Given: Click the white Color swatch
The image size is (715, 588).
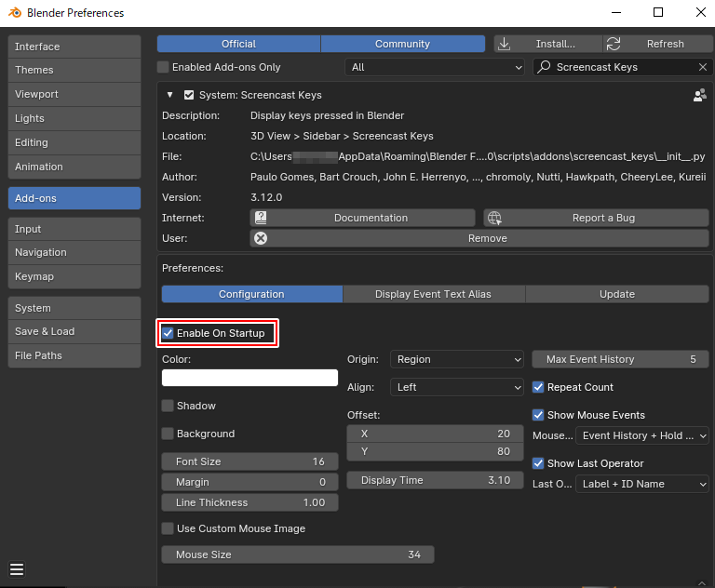Looking at the screenshot, I should tap(250, 378).
